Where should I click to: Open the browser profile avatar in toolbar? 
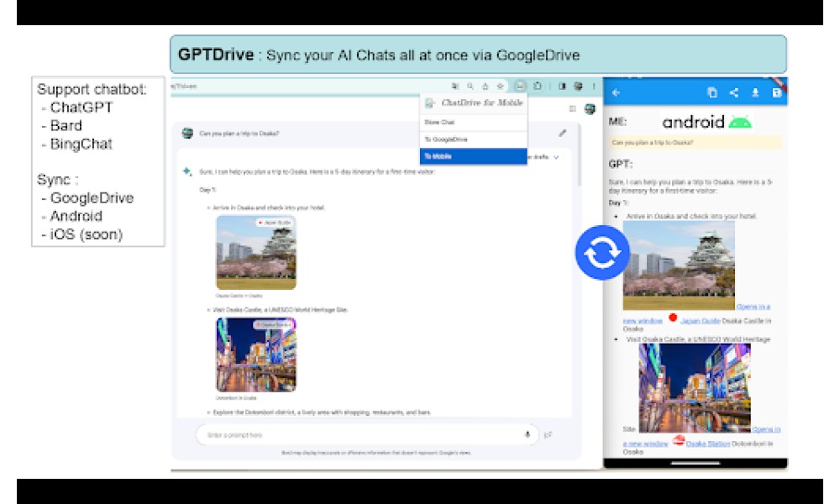(x=578, y=86)
